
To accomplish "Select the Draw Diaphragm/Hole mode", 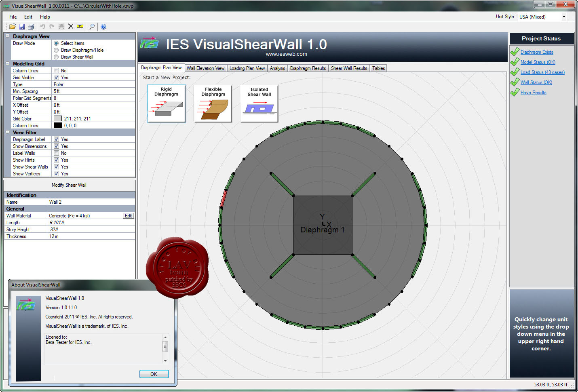I will pos(56,50).
